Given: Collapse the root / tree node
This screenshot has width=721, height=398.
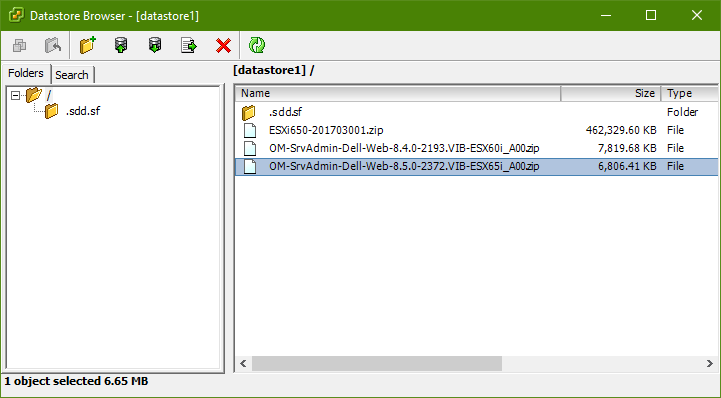Looking at the screenshot, I should click(x=16, y=96).
